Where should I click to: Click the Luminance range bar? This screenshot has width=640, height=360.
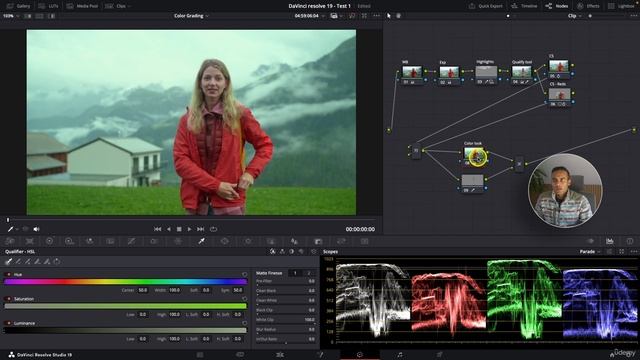click(x=125, y=331)
